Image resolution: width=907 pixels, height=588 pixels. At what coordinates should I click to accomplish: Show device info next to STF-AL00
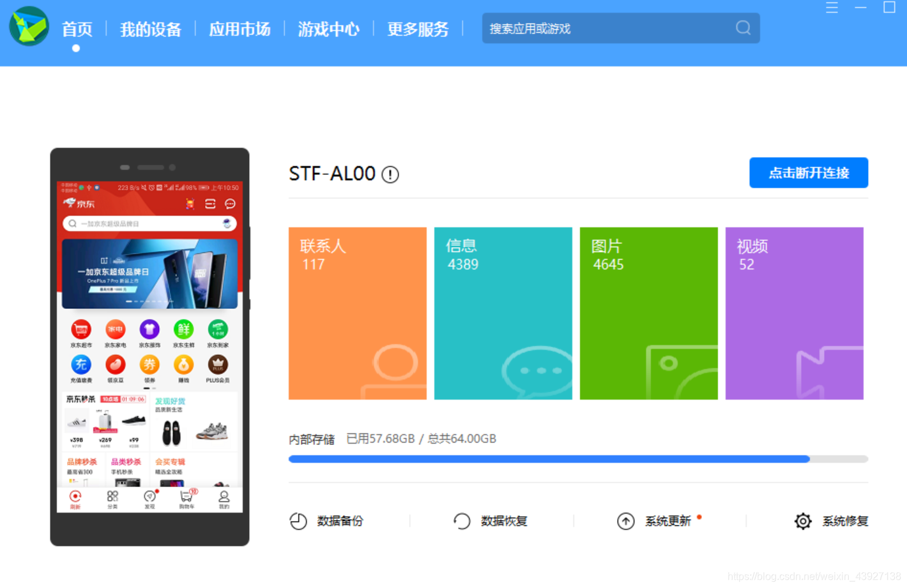[x=390, y=174]
